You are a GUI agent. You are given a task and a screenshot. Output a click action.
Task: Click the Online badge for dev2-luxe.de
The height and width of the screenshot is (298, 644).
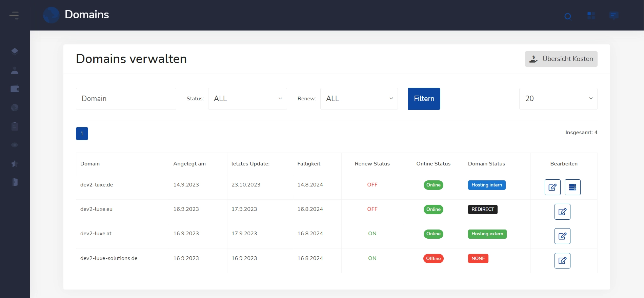pyautogui.click(x=434, y=185)
